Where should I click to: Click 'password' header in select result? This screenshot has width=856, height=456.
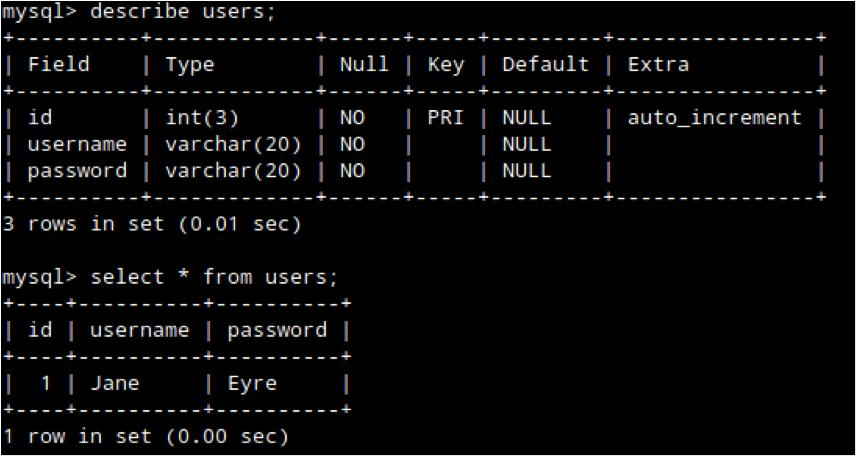[277, 330]
